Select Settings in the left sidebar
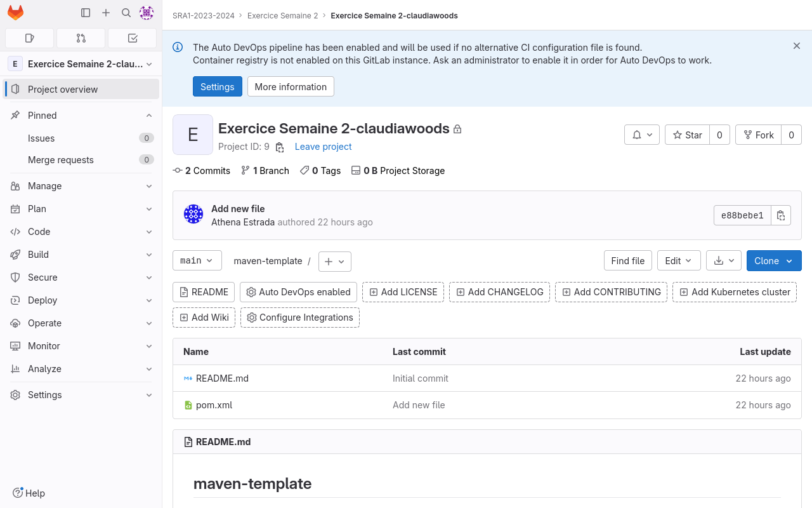Screen dimensions: 812x508 click(45, 394)
